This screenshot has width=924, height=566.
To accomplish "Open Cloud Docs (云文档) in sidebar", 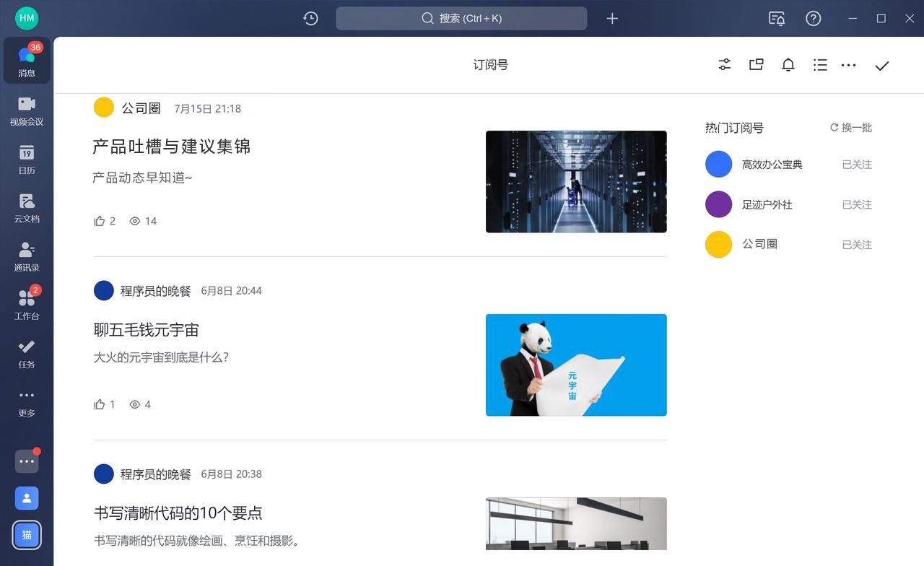I will (x=27, y=208).
